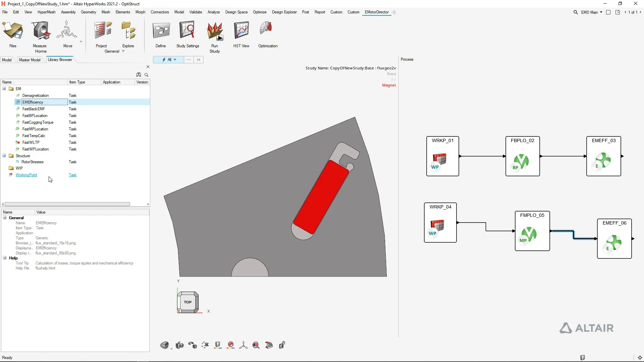The height and width of the screenshot is (362, 644).
Task: Select the FastCoggingTorque task
Action: click(38, 122)
